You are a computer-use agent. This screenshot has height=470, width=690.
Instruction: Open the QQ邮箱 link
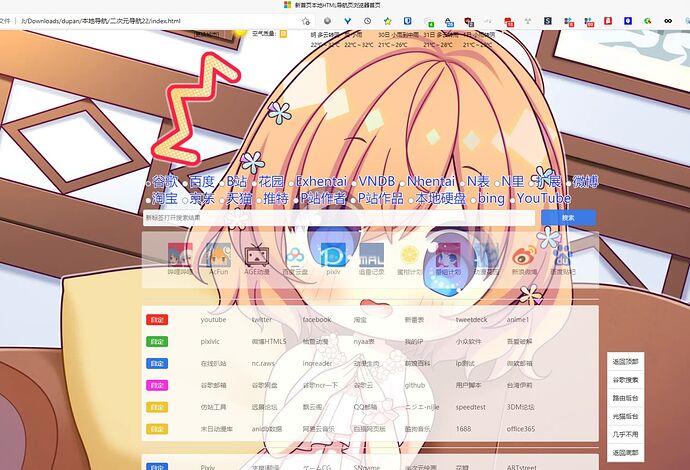click(365, 407)
